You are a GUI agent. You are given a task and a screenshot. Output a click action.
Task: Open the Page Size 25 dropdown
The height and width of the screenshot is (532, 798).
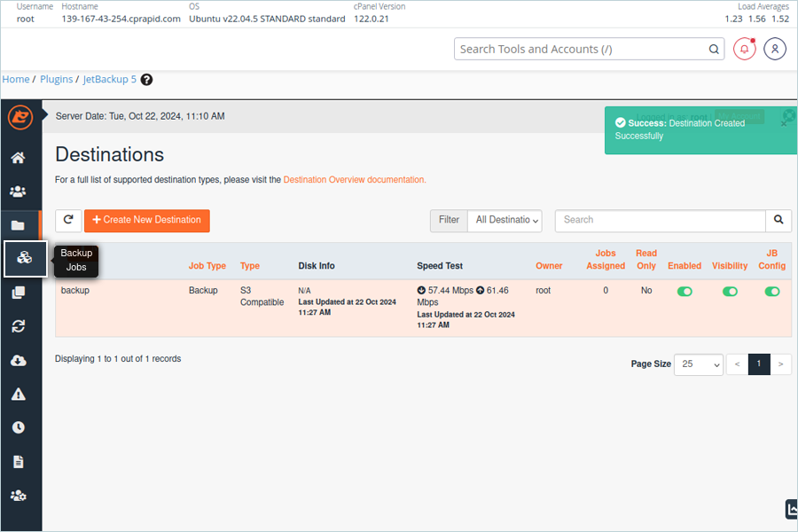click(x=699, y=364)
